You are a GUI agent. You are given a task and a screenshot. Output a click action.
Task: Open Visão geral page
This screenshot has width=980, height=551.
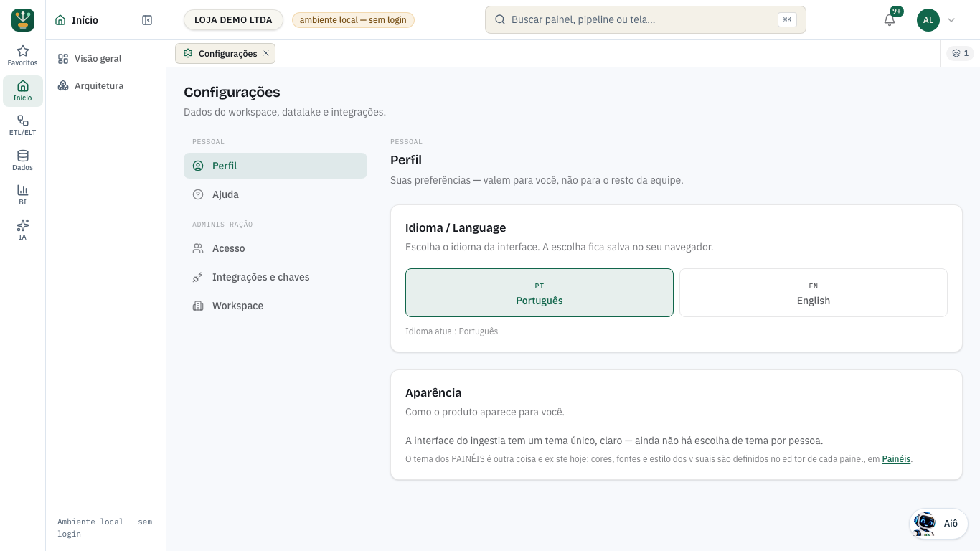[106, 59]
